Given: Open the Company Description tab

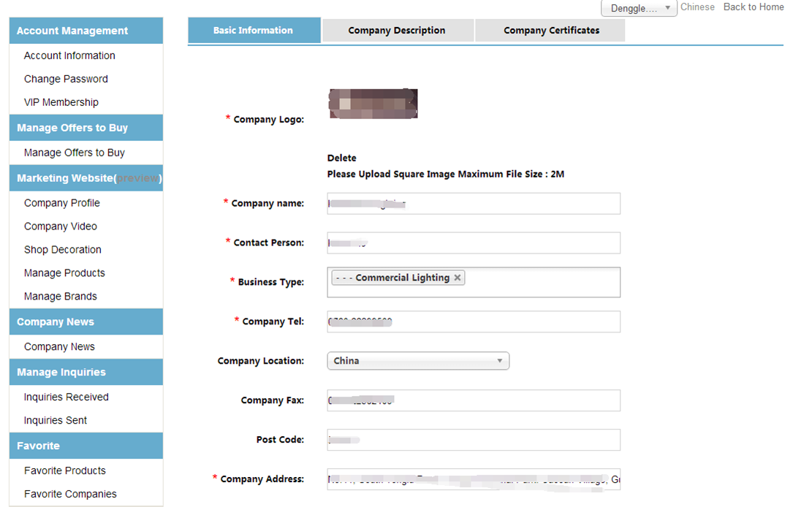Looking at the screenshot, I should tap(397, 31).
